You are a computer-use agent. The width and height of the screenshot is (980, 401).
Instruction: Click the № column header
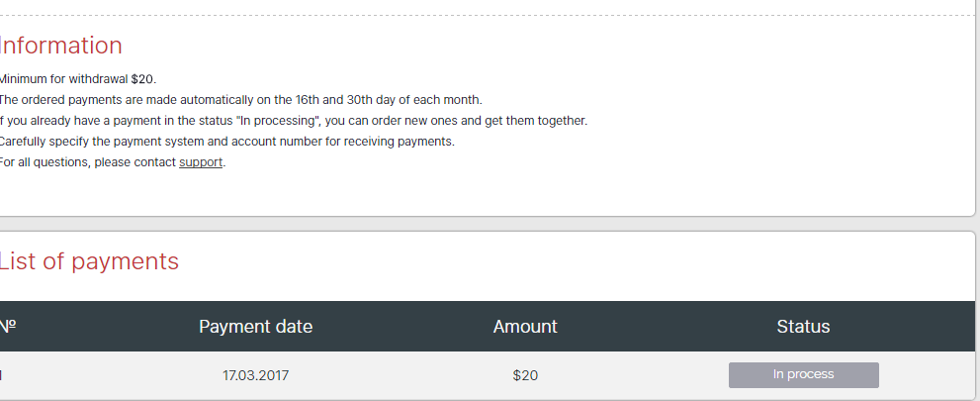pyautogui.click(x=8, y=327)
